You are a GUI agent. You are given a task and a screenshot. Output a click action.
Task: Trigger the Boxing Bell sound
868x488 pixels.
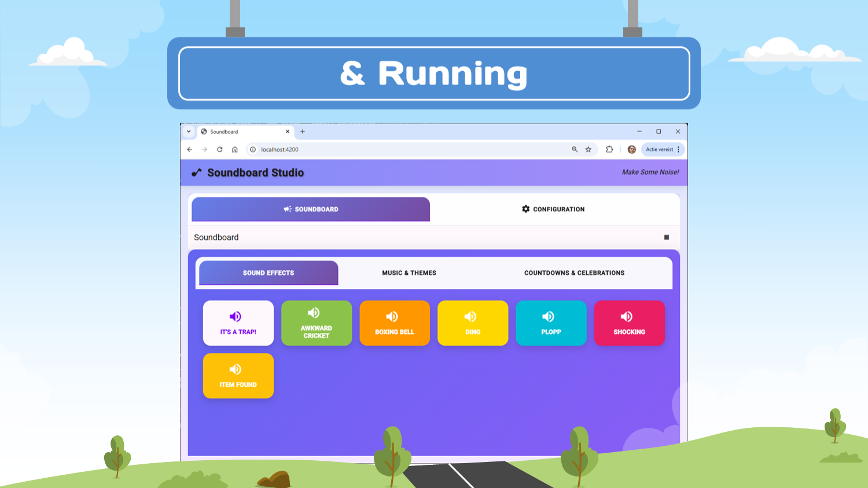pyautogui.click(x=394, y=323)
